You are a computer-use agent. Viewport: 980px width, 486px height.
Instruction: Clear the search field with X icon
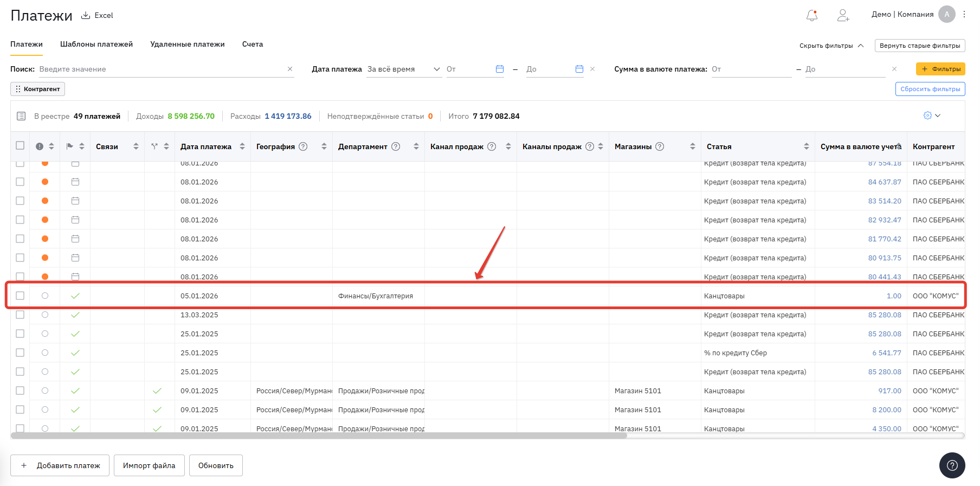coord(290,69)
